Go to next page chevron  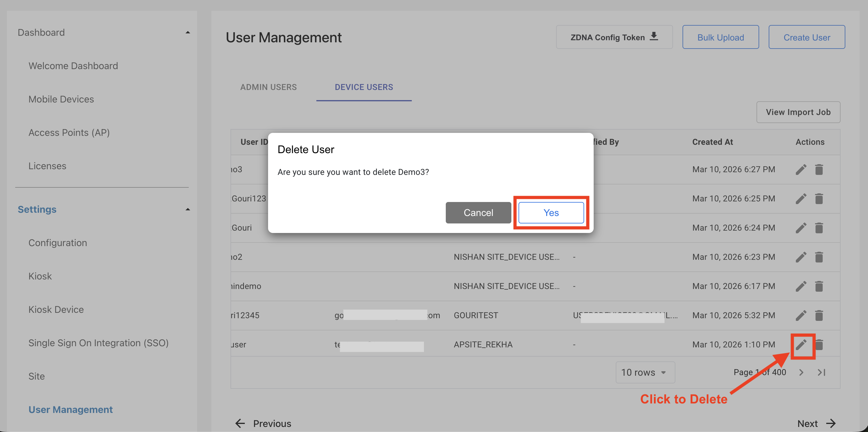pyautogui.click(x=801, y=372)
